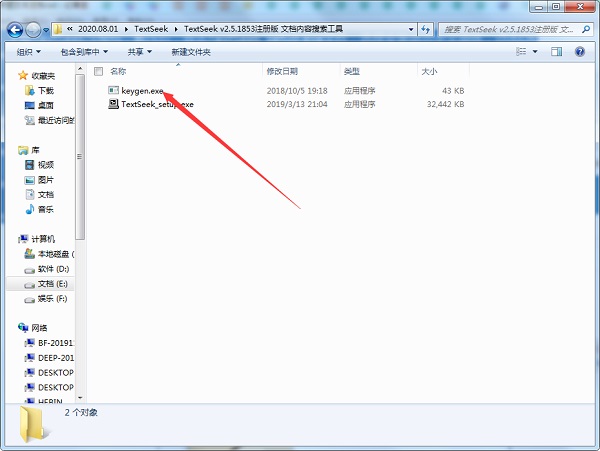Select the 2020.08.01 breadcrumb segment
The image size is (600, 451).
(x=98, y=29)
